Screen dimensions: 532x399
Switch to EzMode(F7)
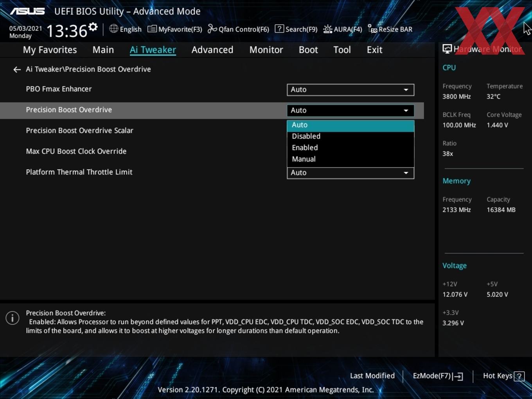[x=438, y=376]
